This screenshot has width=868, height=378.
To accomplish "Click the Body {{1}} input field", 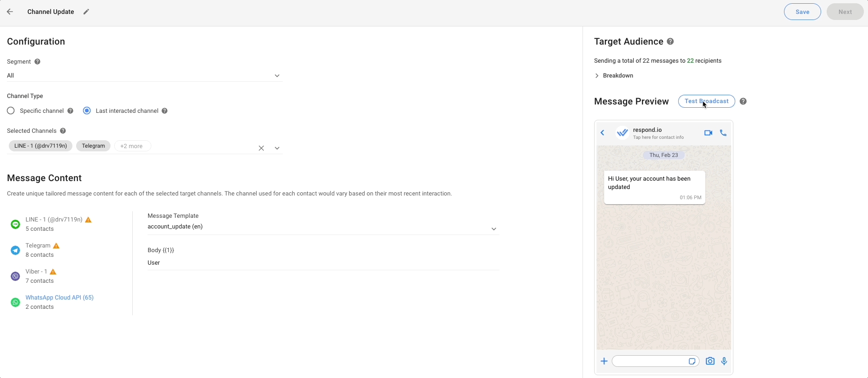I will pyautogui.click(x=323, y=263).
